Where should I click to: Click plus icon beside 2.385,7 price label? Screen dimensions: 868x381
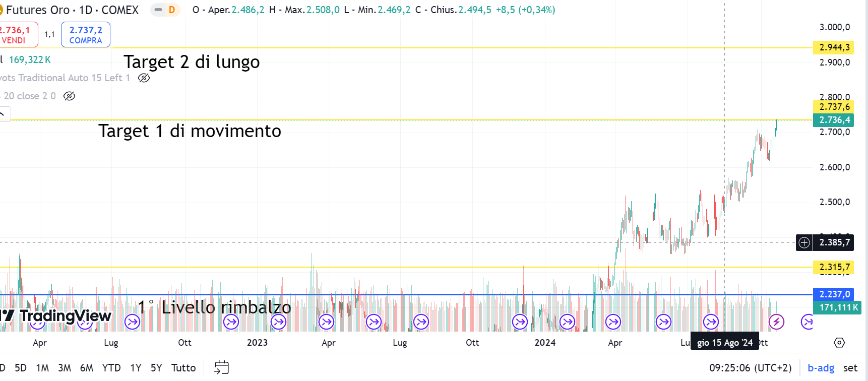point(804,242)
